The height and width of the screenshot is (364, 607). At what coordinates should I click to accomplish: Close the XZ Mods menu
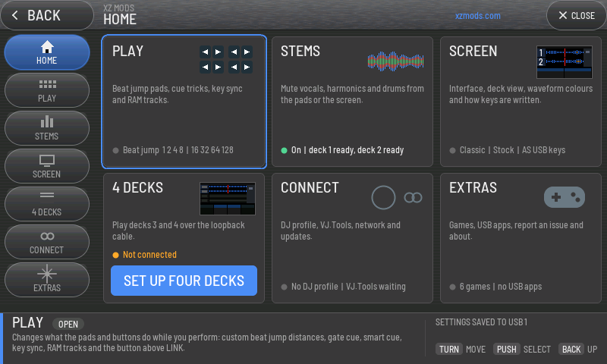(x=577, y=15)
